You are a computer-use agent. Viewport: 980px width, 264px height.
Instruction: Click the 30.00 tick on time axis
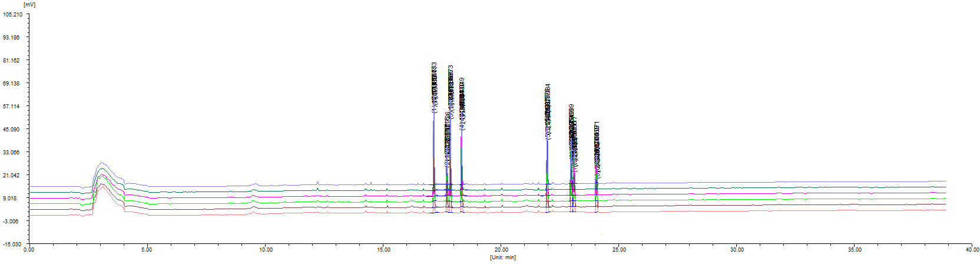click(736, 250)
